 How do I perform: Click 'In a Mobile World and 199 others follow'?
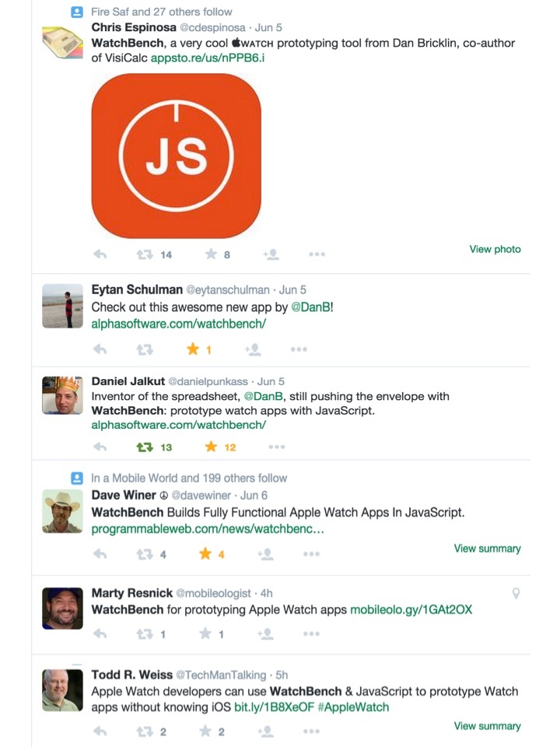(189, 478)
